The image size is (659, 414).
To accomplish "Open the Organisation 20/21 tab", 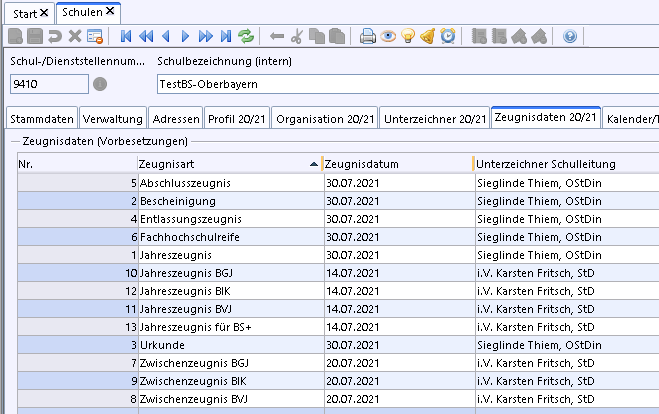I will pyautogui.click(x=325, y=119).
